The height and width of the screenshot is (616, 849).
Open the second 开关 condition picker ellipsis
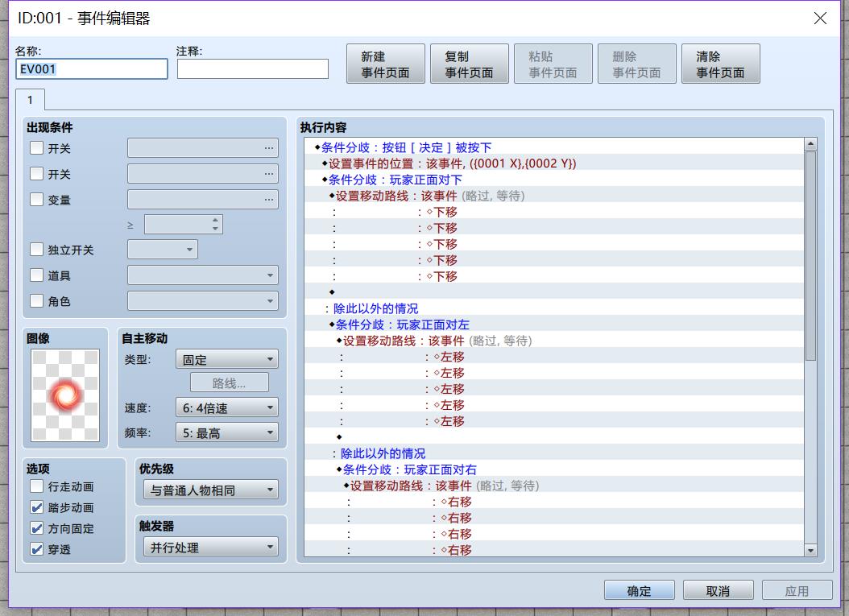point(268,174)
